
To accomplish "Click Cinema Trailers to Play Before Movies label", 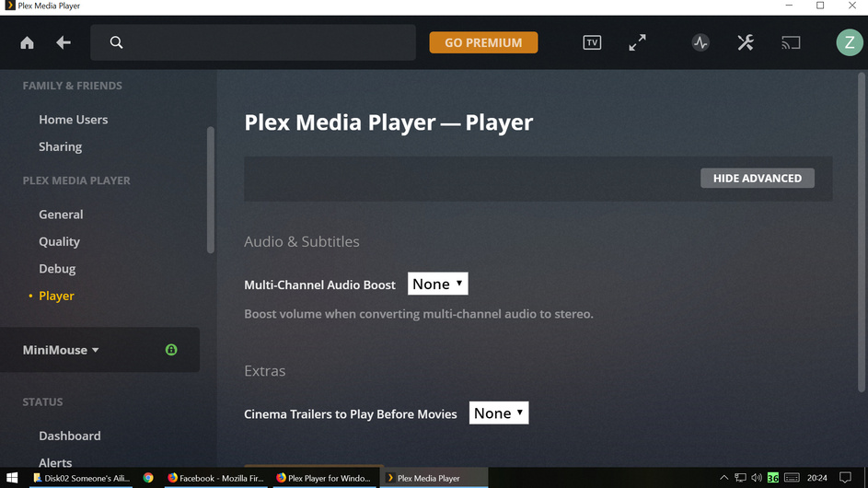I will pos(351,414).
